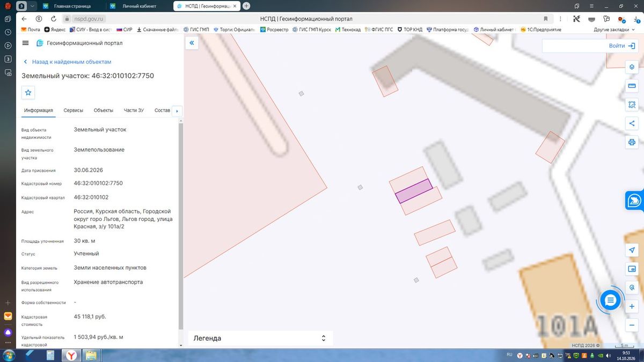Collapse the information side panel
The height and width of the screenshot is (362, 644).
point(192,43)
